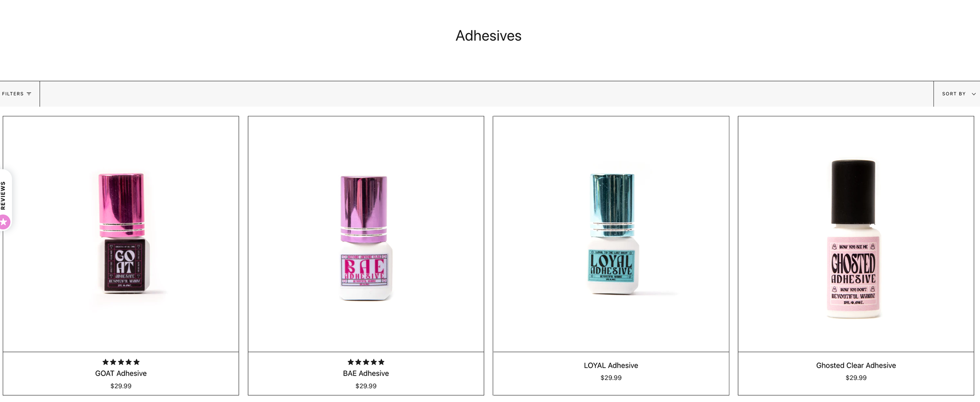Open the BAE Adhesive product image

pos(366,234)
